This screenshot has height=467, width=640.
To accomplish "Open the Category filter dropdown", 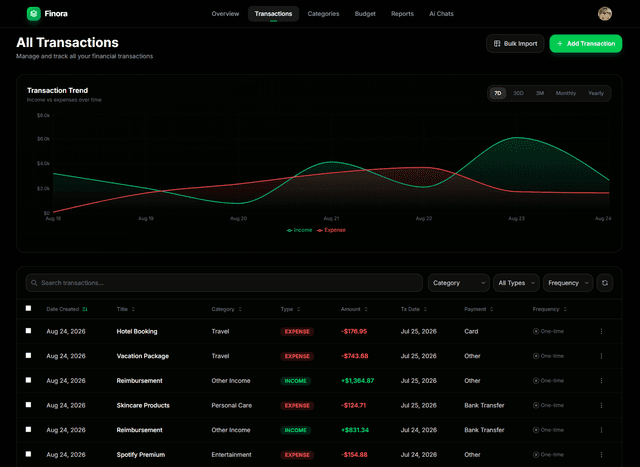I will [x=458, y=283].
